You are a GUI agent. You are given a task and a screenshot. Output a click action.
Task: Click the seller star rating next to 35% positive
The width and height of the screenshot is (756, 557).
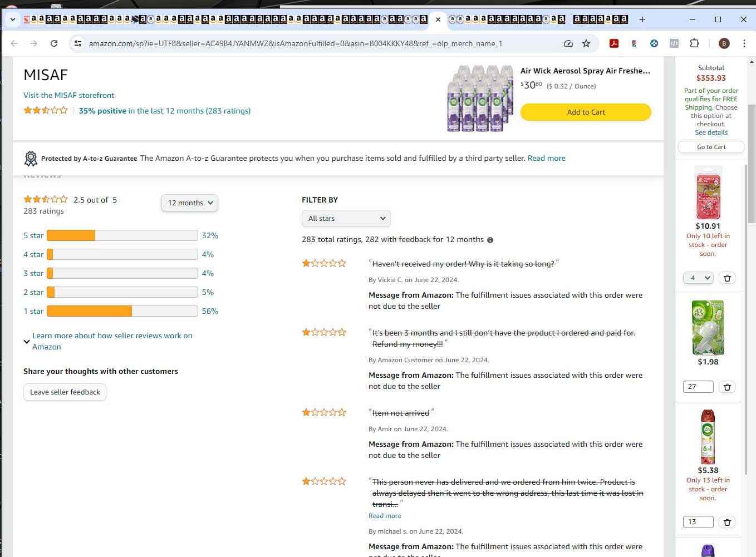[46, 110]
